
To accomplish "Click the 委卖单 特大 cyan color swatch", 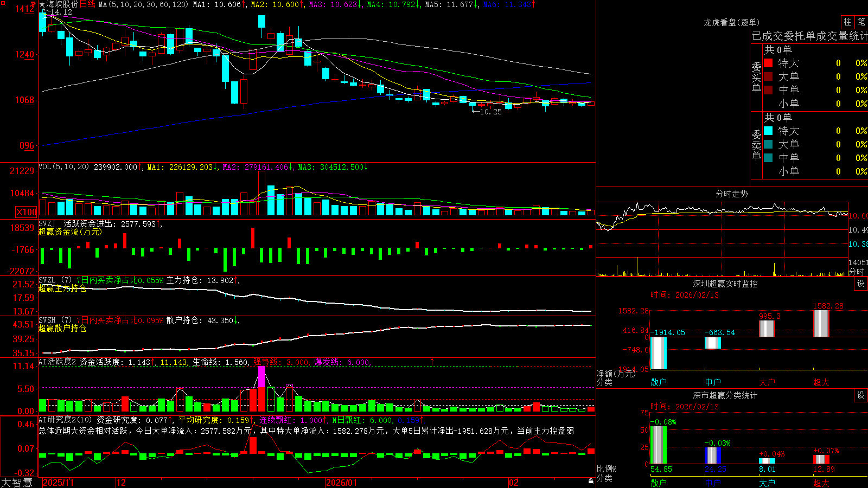I will [x=768, y=131].
